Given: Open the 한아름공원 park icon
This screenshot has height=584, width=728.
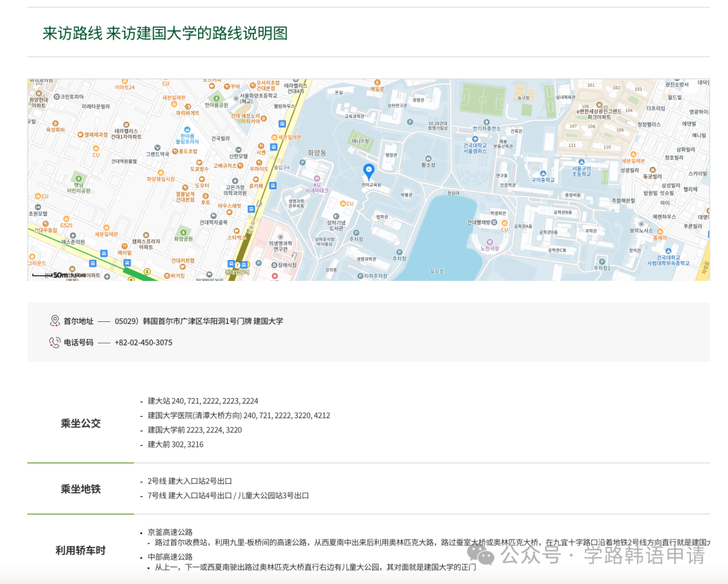Looking at the screenshot, I should [x=216, y=98].
